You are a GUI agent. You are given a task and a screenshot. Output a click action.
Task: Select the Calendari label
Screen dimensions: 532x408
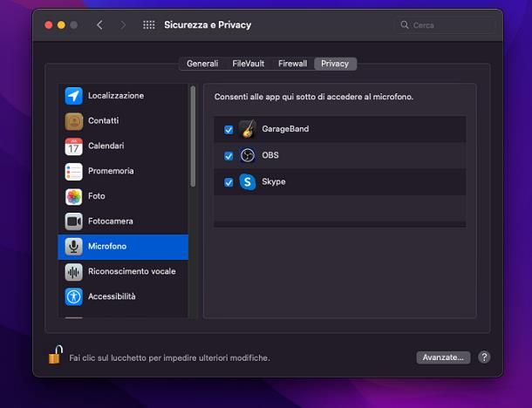coord(106,146)
